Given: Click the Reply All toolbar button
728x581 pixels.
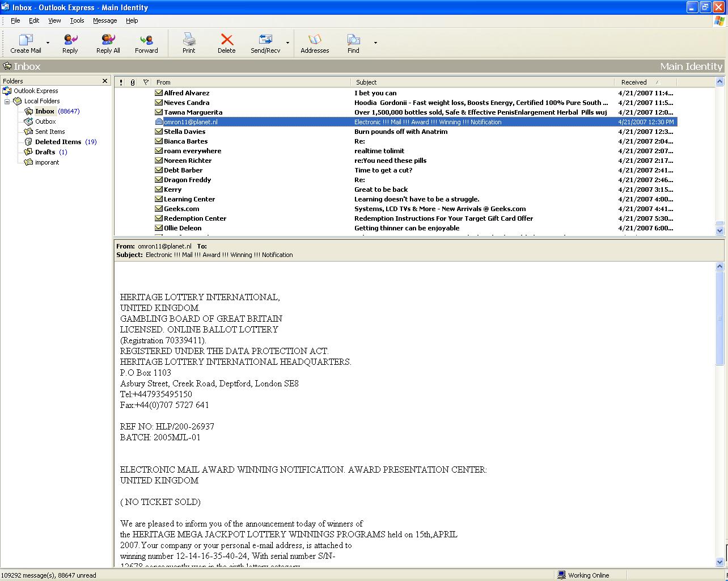Looking at the screenshot, I should click(108, 43).
